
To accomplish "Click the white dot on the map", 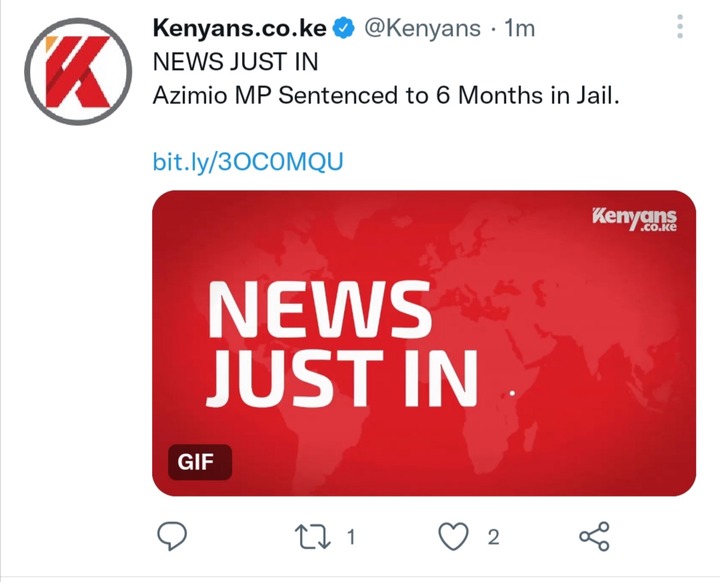I will [x=512, y=393].
